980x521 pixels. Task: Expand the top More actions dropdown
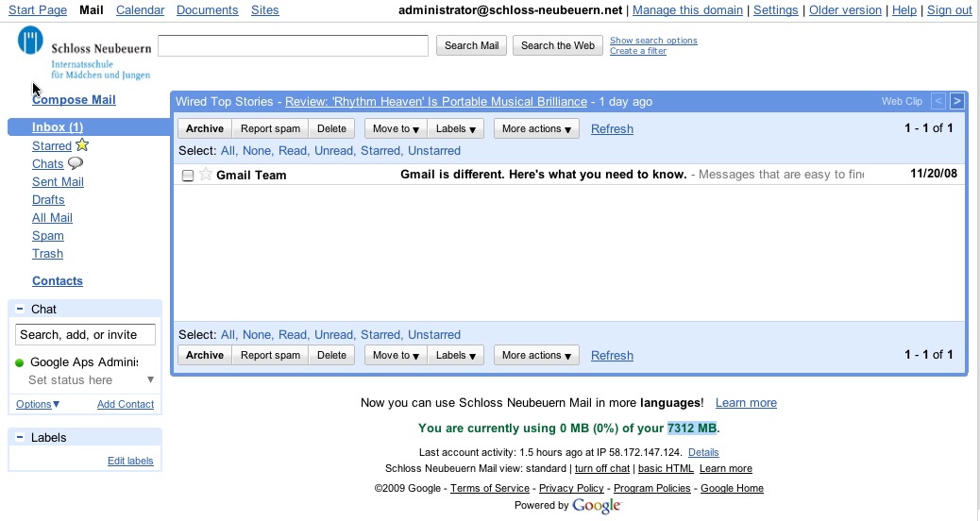point(536,129)
